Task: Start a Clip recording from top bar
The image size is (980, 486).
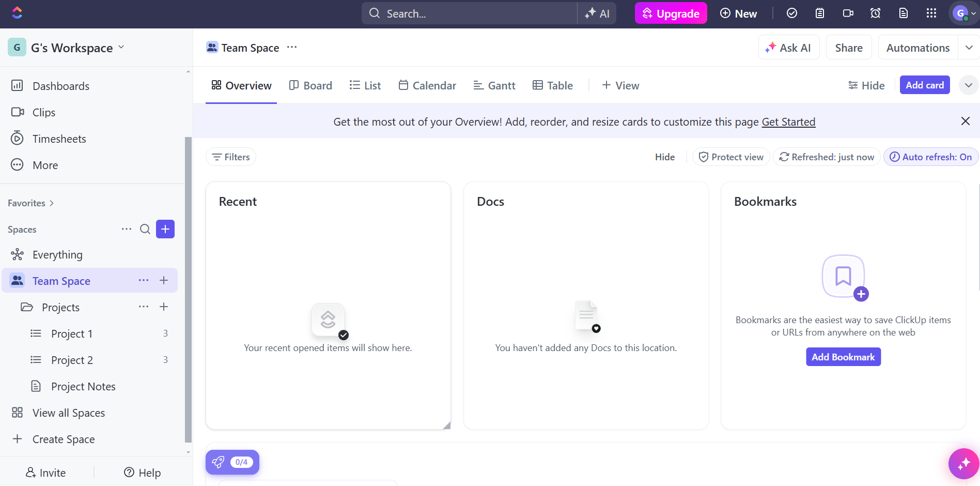Action: coord(848,13)
